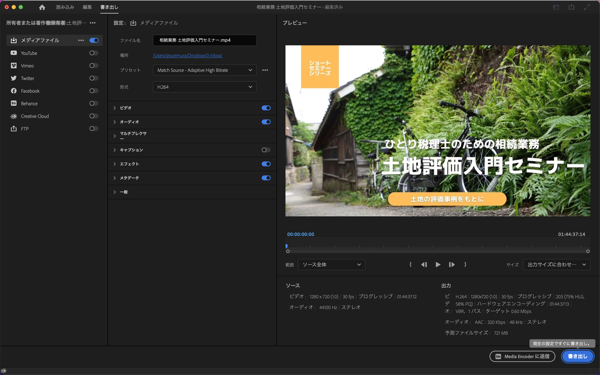Click the YouTube destination icon
600x375 pixels.
tap(14, 53)
